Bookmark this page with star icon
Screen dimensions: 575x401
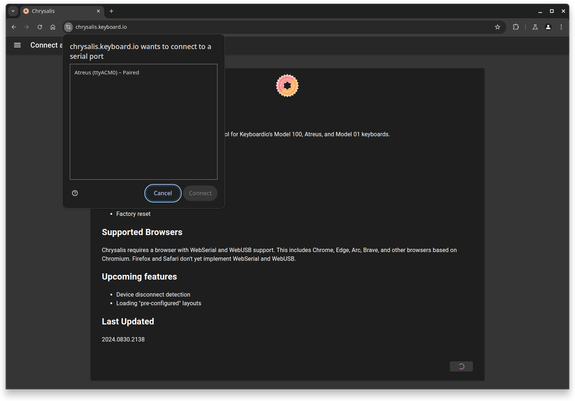[497, 27]
